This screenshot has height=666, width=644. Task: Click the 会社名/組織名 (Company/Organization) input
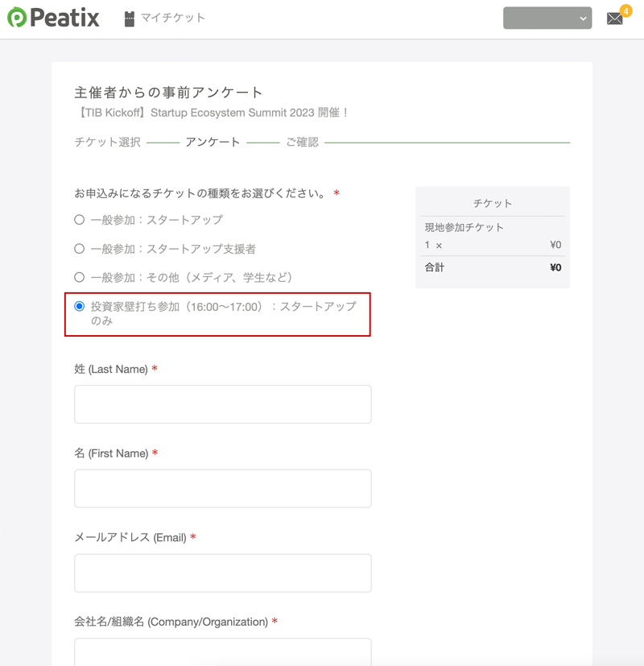tap(222, 652)
